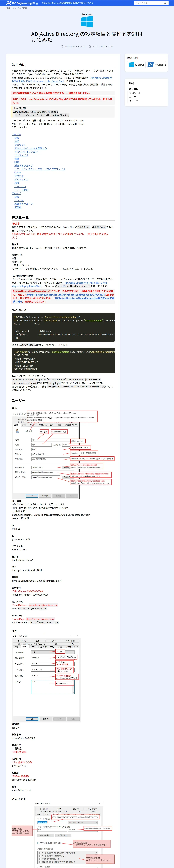The height and width of the screenshot is (868, 174).
Task: Open the Windows related technology tag
Action: (136, 65)
